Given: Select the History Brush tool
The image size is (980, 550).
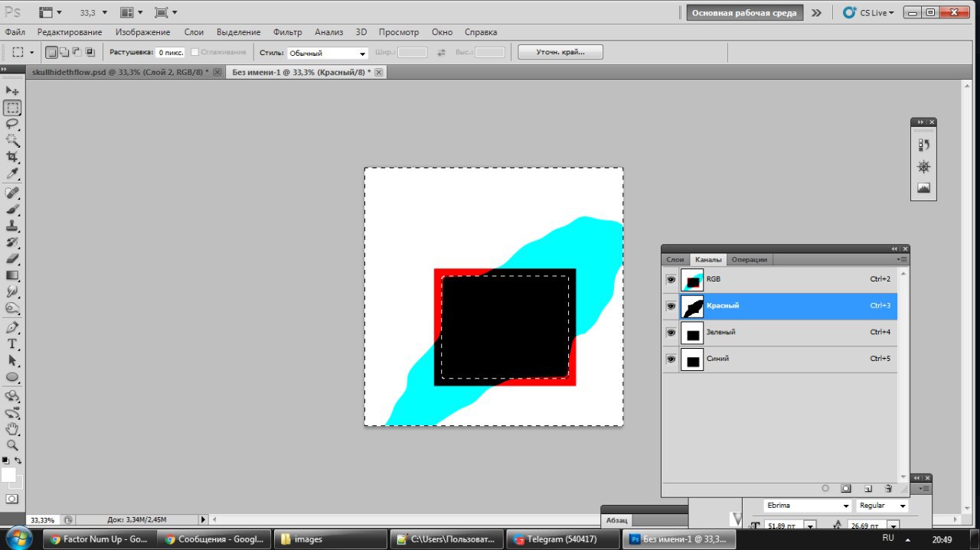Looking at the screenshot, I should click(x=12, y=242).
